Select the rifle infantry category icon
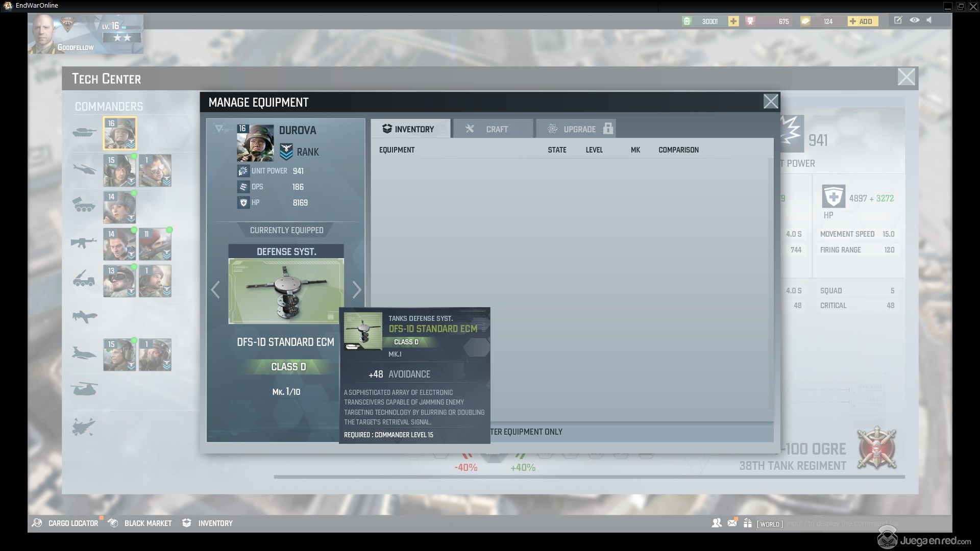Screen dimensions: 980x551 (84, 242)
